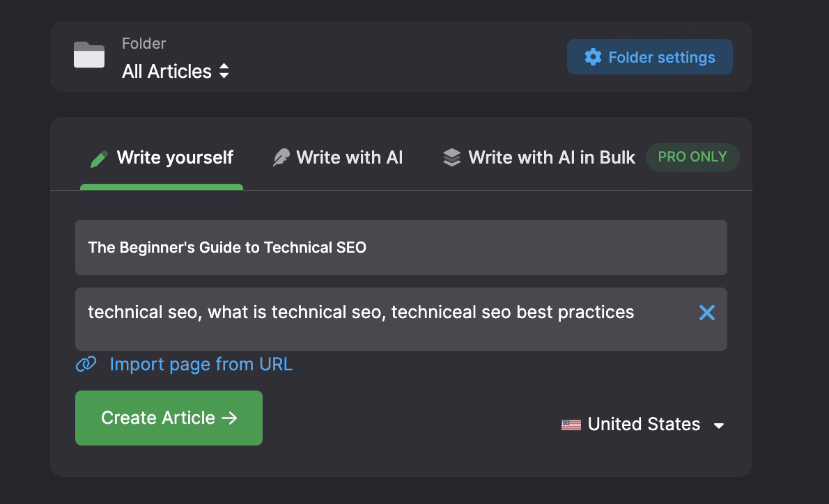Open the Write with AI in Bulk tab
The width and height of the screenshot is (829, 504).
538,157
